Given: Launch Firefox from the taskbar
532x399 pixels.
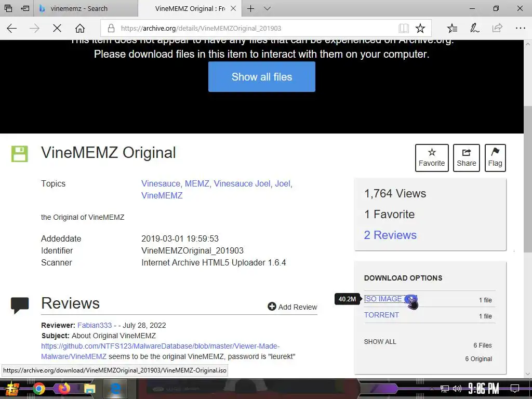Looking at the screenshot, I should pos(64,388).
